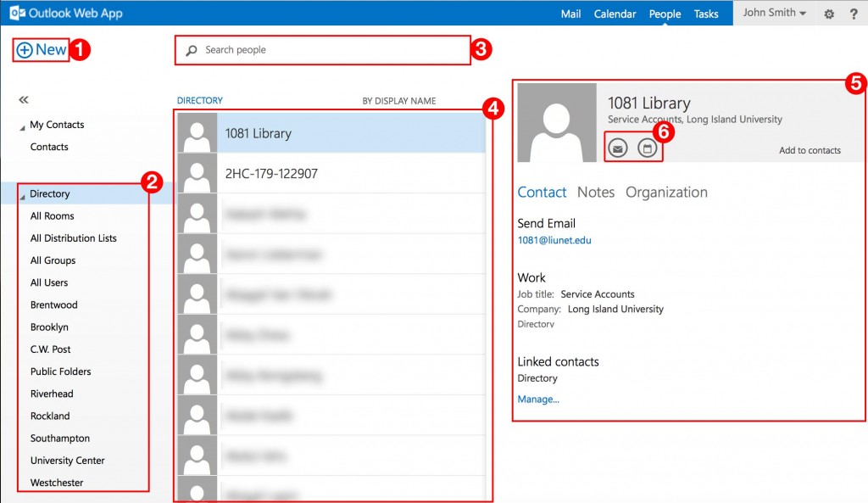Viewport: 868px width, 503px height.
Task: Collapse the left pane with double chevron
Action: click(x=24, y=100)
